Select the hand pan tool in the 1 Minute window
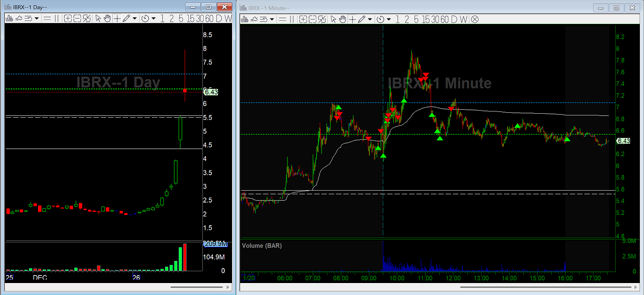The height and width of the screenshot is (295, 644). pos(342,19)
